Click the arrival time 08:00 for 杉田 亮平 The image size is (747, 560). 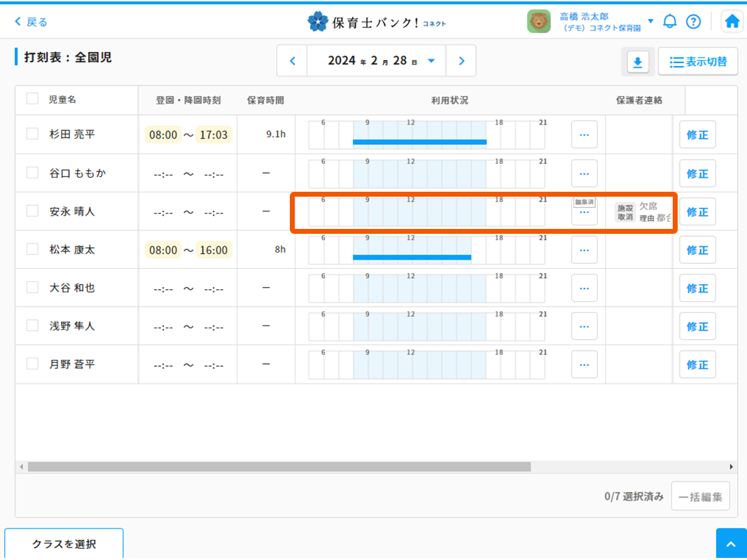(x=163, y=134)
